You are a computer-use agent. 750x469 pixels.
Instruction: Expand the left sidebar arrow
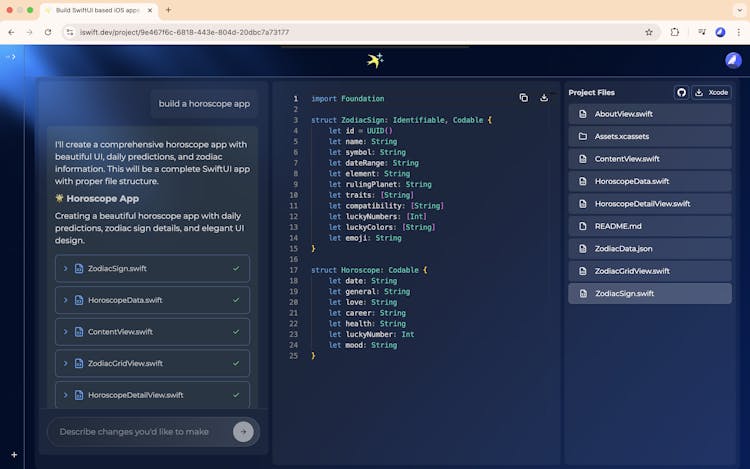[11, 57]
